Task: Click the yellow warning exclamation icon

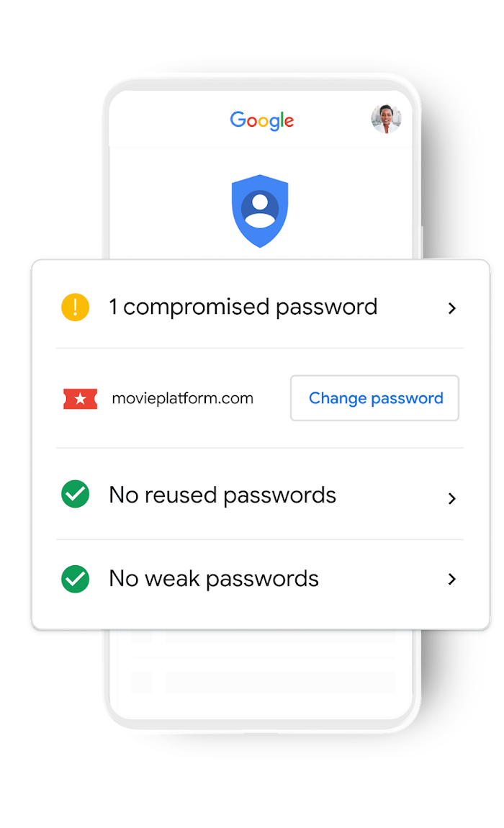Action: tap(75, 307)
